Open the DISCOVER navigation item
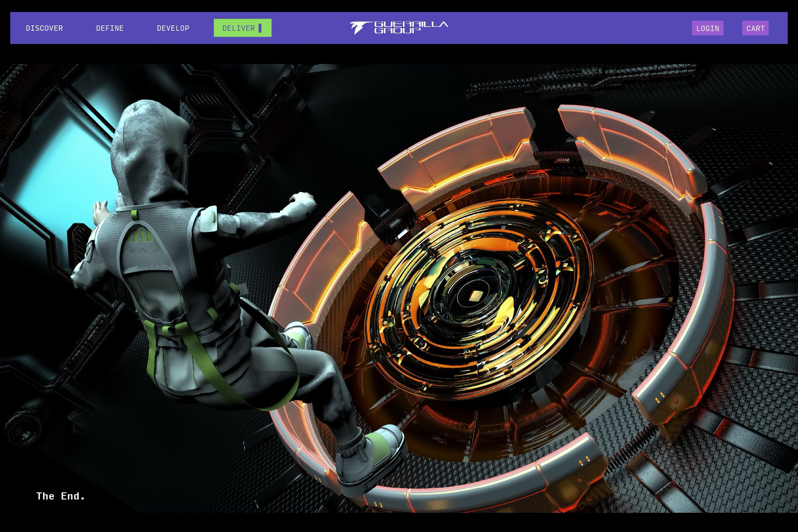The height and width of the screenshot is (532, 798). [44, 28]
